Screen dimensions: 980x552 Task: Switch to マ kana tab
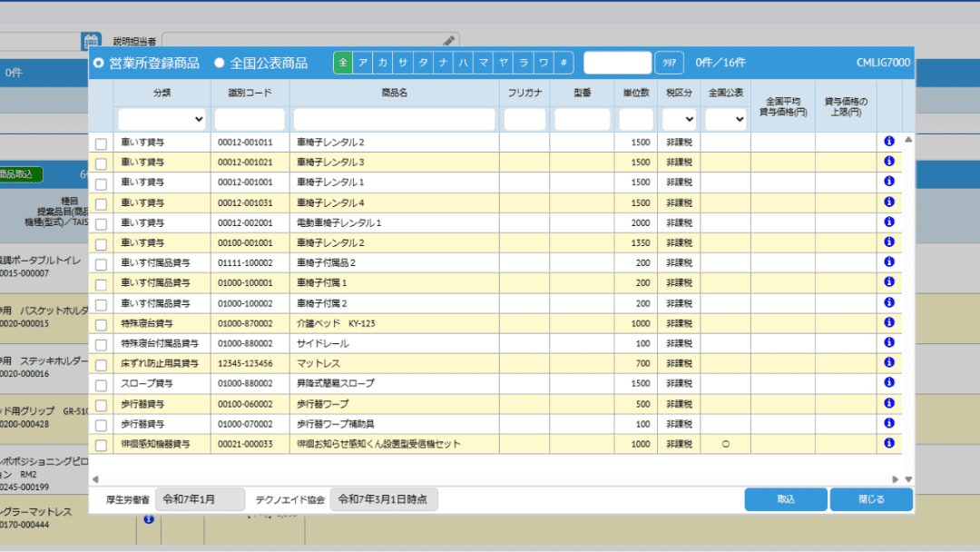tap(483, 63)
